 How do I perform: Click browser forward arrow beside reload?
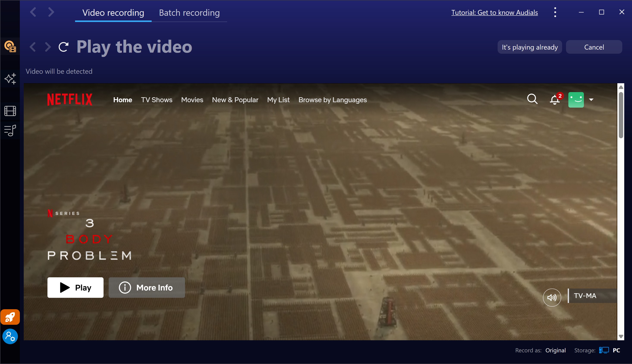[x=48, y=47]
